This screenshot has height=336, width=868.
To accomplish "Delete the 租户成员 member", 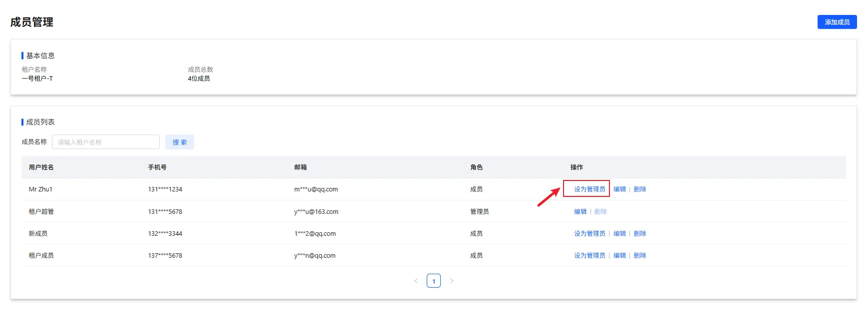I will (x=640, y=256).
